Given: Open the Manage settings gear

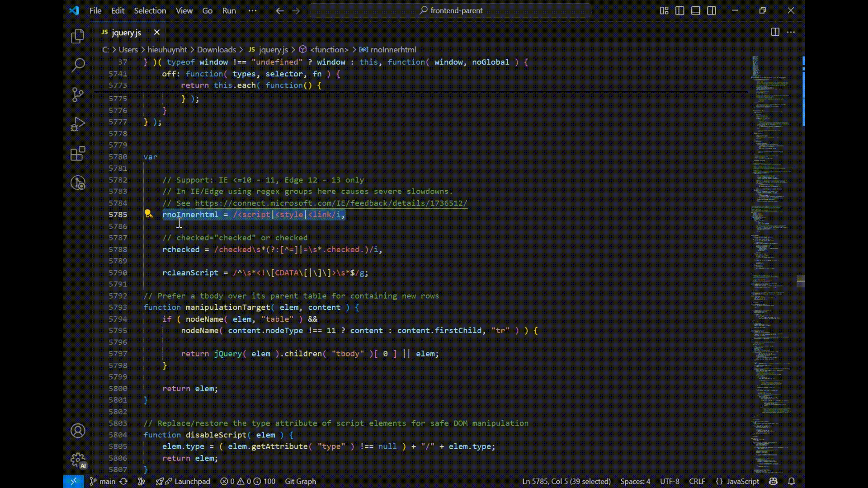Looking at the screenshot, I should pyautogui.click(x=78, y=460).
